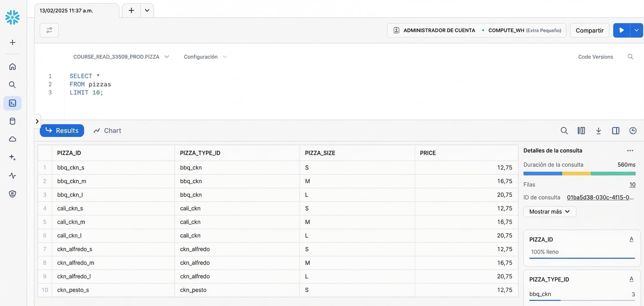
Task: Sort by PIZZA_ID column header
Action: click(x=113, y=153)
